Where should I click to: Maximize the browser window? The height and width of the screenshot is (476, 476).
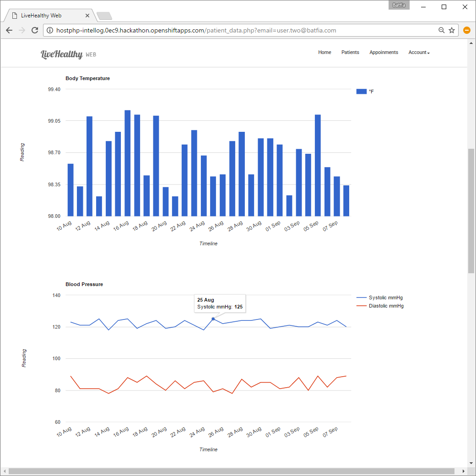(444, 7)
